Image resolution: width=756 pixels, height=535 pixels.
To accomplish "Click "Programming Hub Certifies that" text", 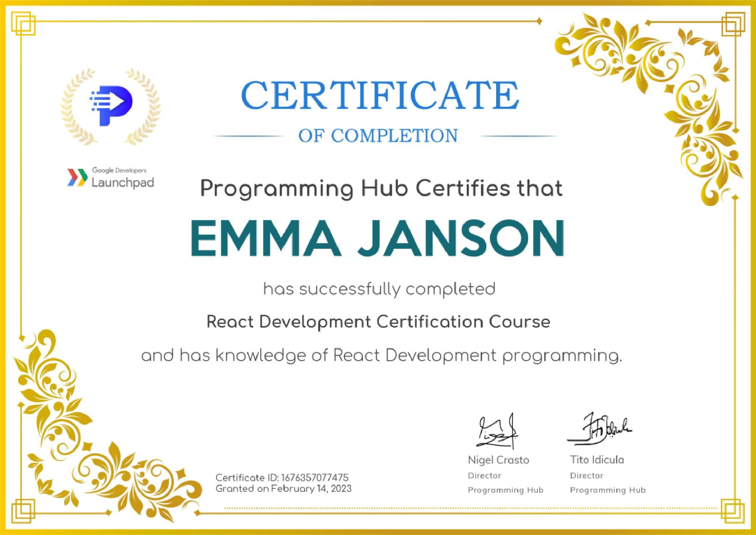I will [x=381, y=190].
